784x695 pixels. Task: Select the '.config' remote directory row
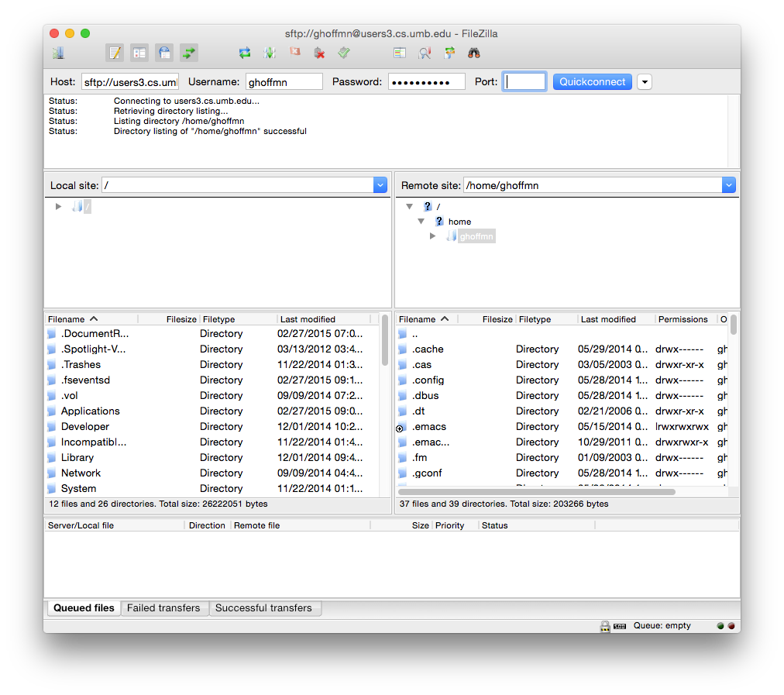[x=562, y=380]
